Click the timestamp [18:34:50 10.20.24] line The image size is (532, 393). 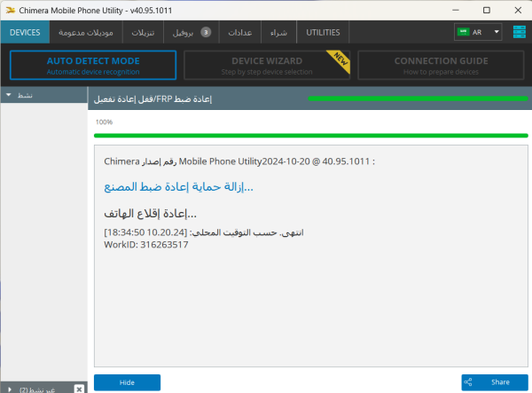tap(204, 232)
